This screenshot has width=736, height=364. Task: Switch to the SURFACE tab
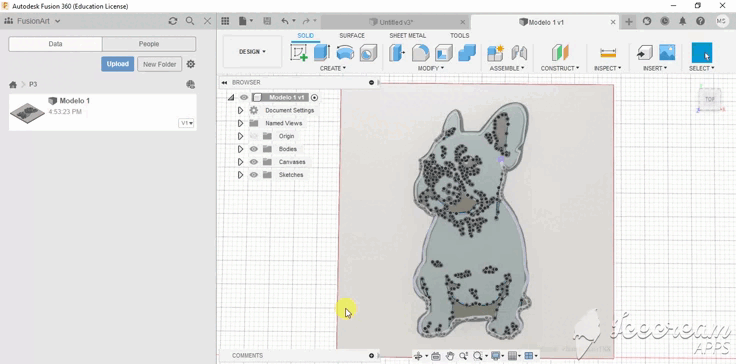[x=352, y=36]
